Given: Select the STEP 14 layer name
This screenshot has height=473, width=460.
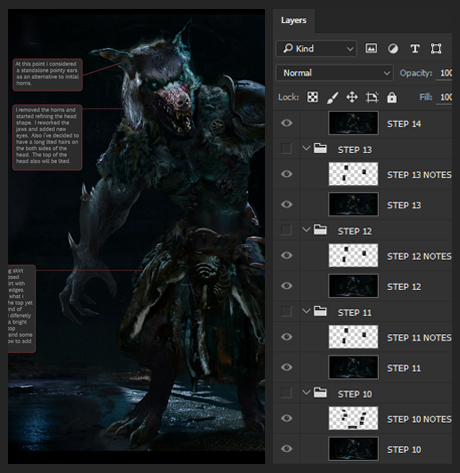Looking at the screenshot, I should 404,124.
